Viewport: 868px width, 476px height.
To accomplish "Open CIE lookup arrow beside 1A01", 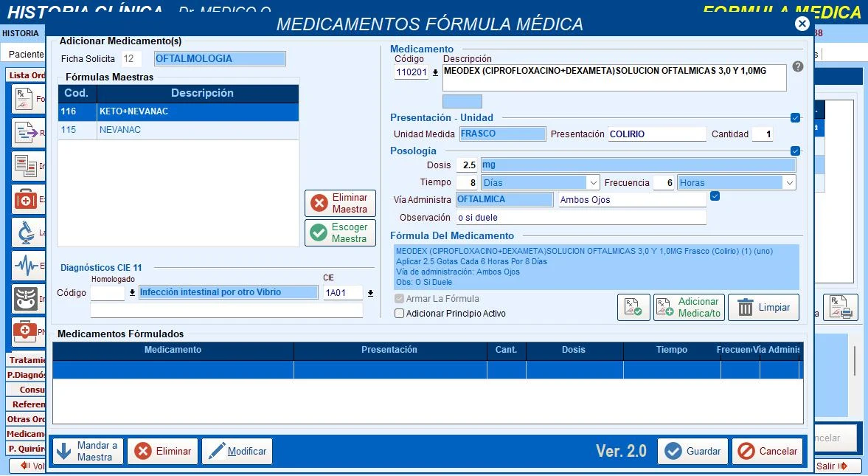I will [369, 293].
